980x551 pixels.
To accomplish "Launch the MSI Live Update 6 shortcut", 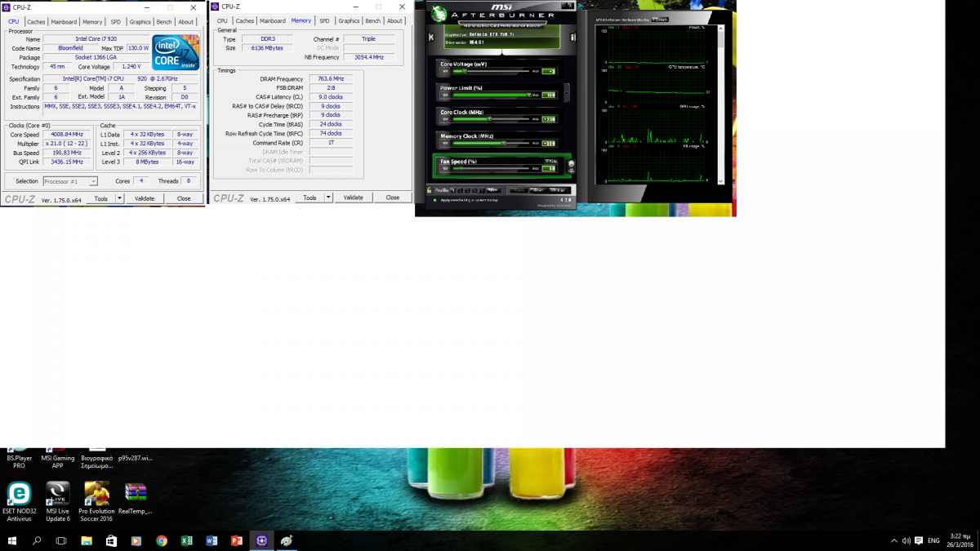I will 58,501.
